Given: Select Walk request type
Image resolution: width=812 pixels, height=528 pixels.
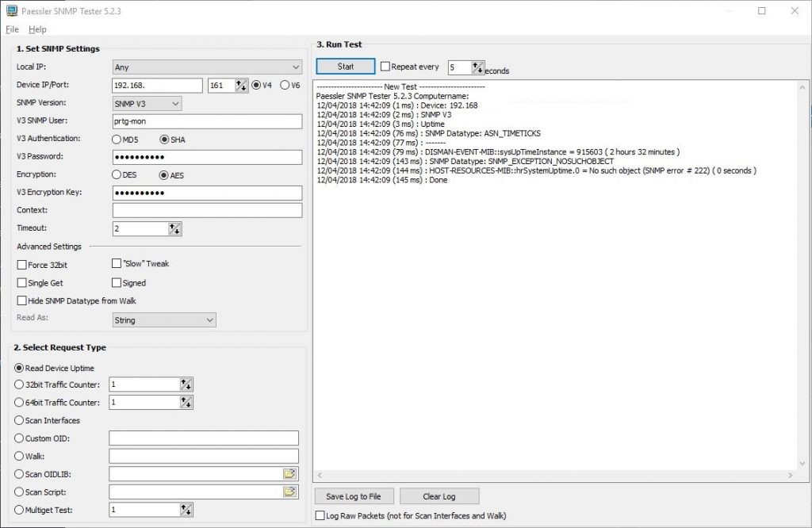Looking at the screenshot, I should pos(19,456).
